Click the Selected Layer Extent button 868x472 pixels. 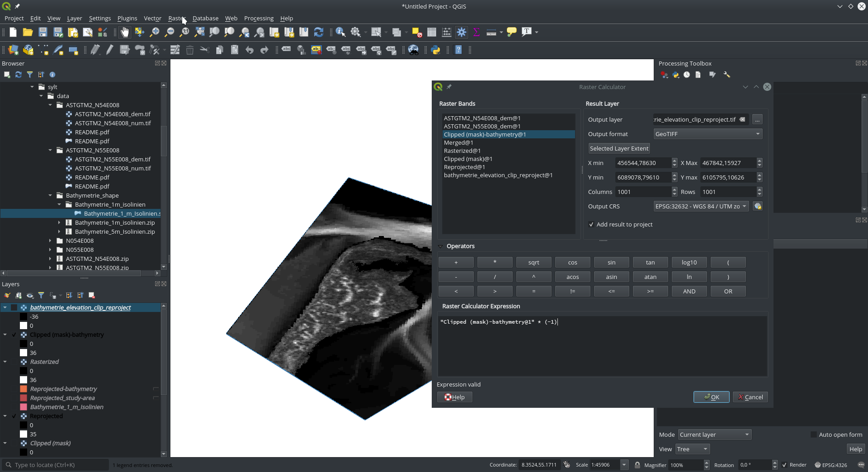tap(618, 148)
